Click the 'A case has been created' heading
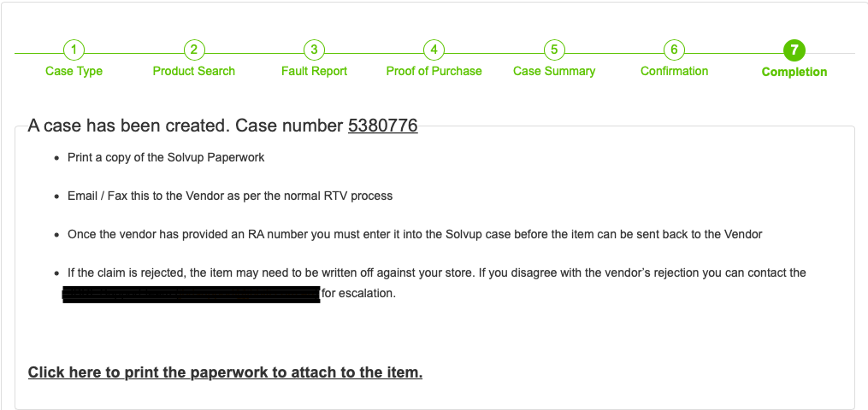Viewport: 868px width, 410px height. [x=222, y=126]
